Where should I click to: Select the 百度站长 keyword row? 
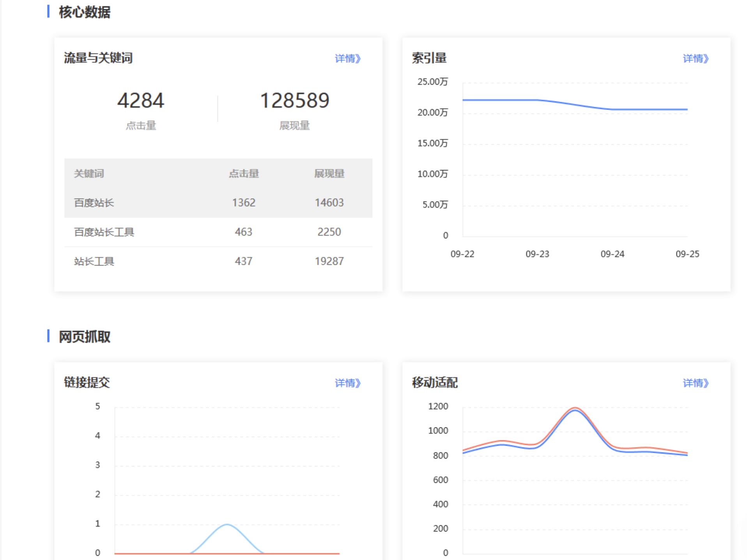(x=218, y=203)
